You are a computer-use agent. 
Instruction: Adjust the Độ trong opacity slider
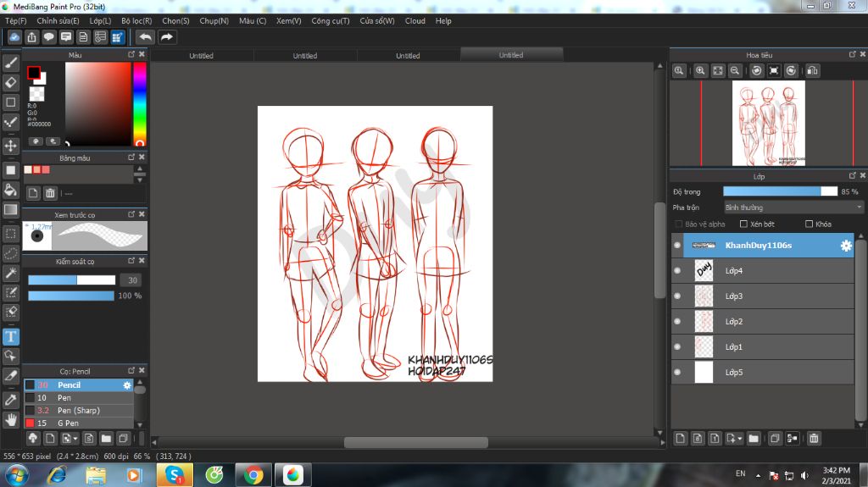pos(781,191)
